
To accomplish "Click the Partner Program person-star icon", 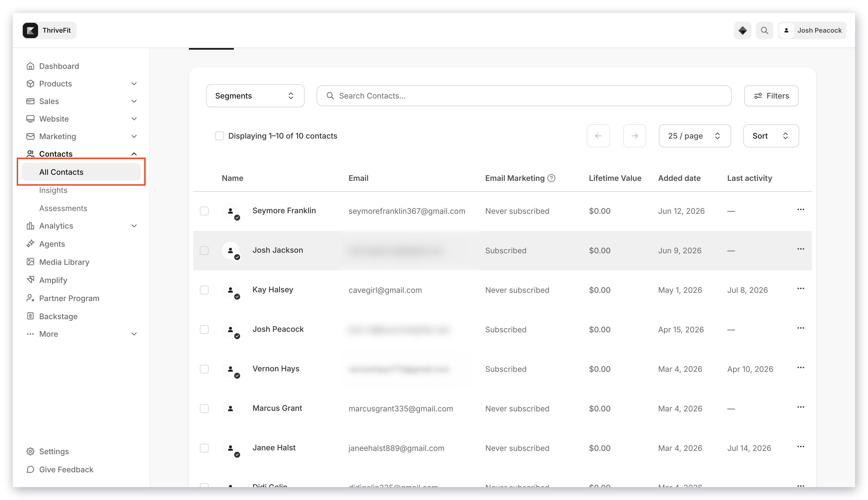I will click(30, 298).
